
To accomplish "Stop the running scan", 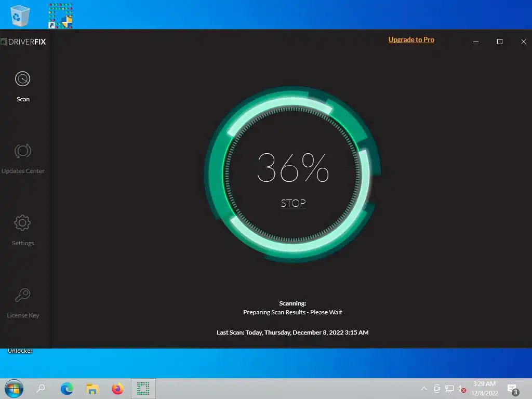I will [293, 203].
